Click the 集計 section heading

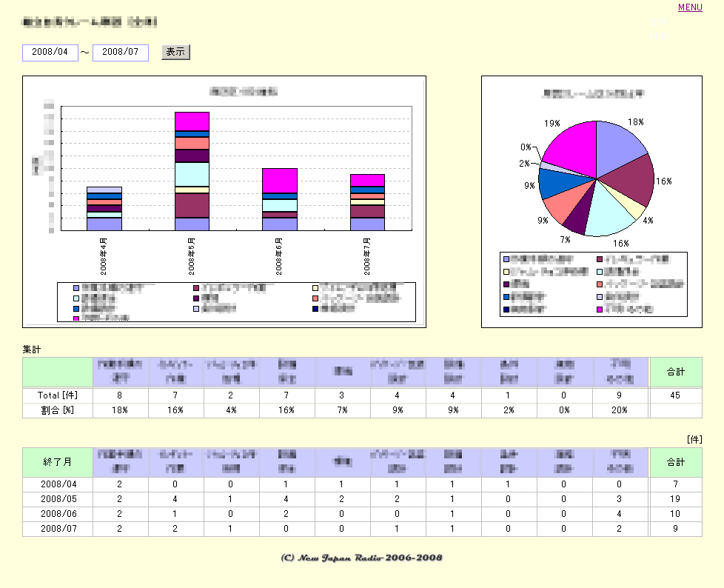32,350
